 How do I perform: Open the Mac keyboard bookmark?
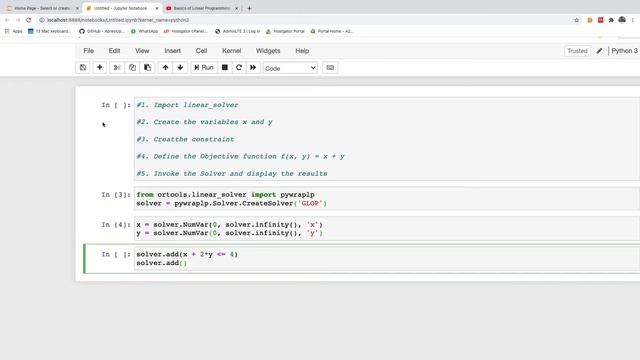click(49, 31)
